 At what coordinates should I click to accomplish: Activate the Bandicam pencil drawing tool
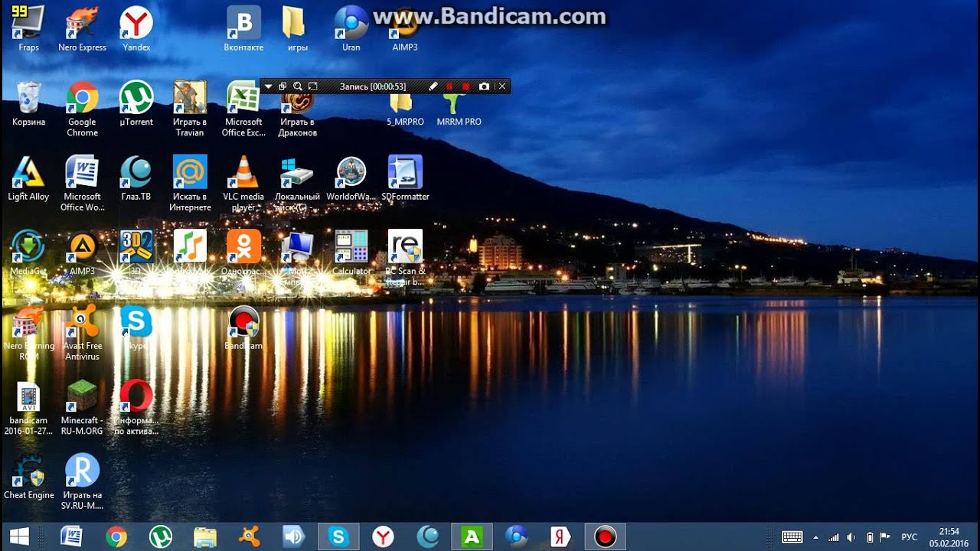click(x=433, y=86)
